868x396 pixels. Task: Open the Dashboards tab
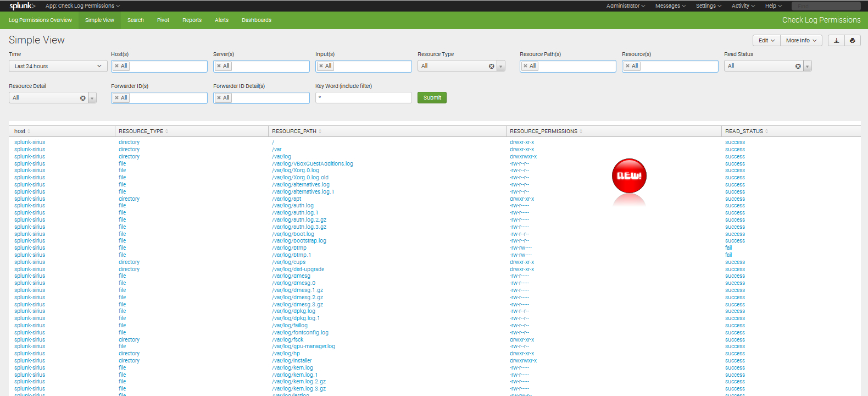coord(257,20)
